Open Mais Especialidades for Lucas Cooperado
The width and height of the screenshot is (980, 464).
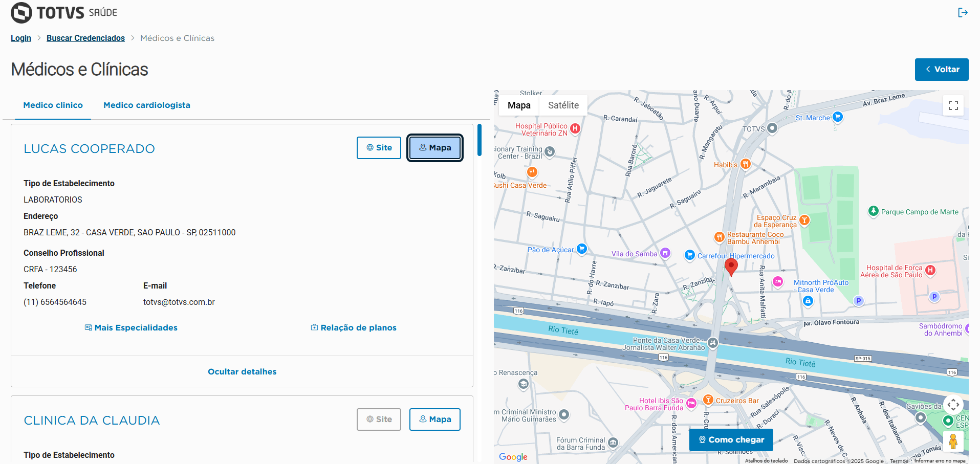point(131,328)
